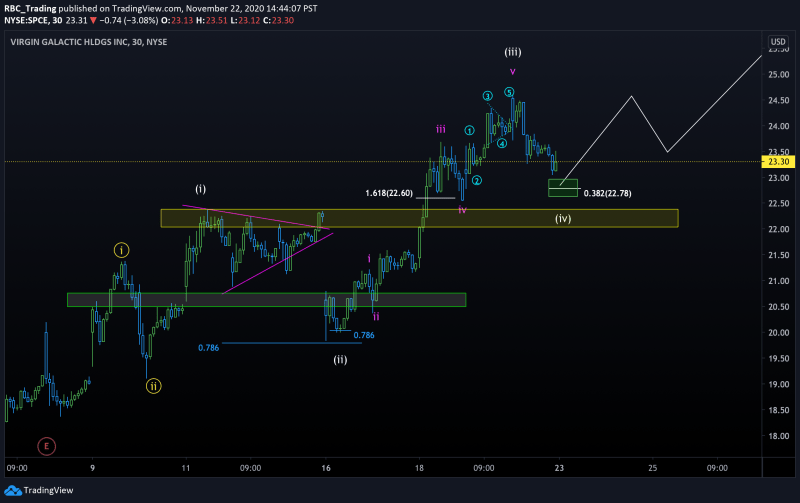Select the small green target box near 22.78
Image resolution: width=800 pixels, height=503 pixels.
pos(563,188)
